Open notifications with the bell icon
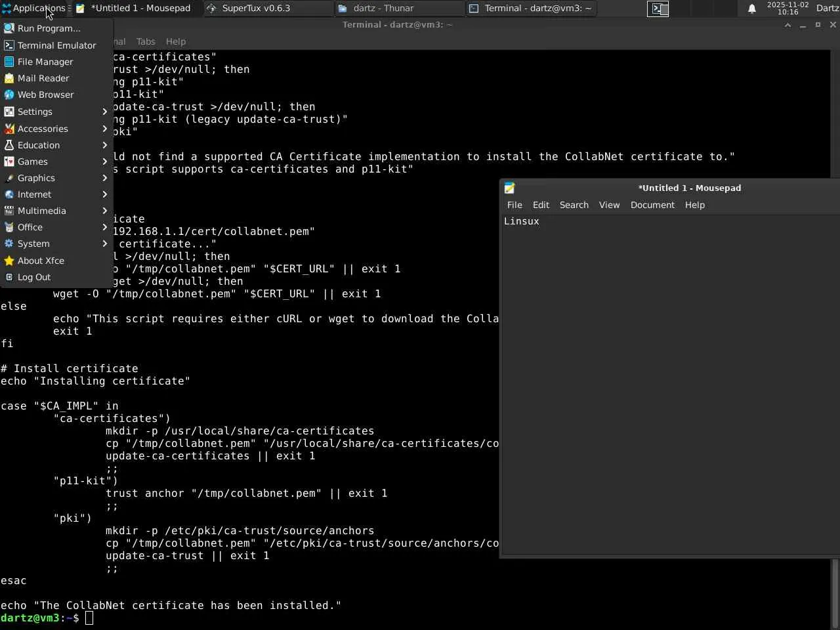This screenshot has height=630, width=840. (752, 9)
